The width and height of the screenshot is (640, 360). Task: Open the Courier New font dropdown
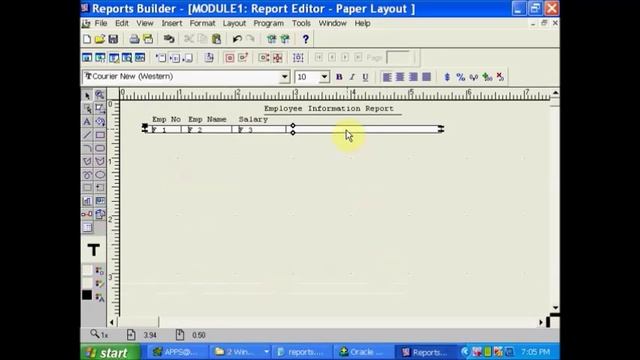click(284, 77)
